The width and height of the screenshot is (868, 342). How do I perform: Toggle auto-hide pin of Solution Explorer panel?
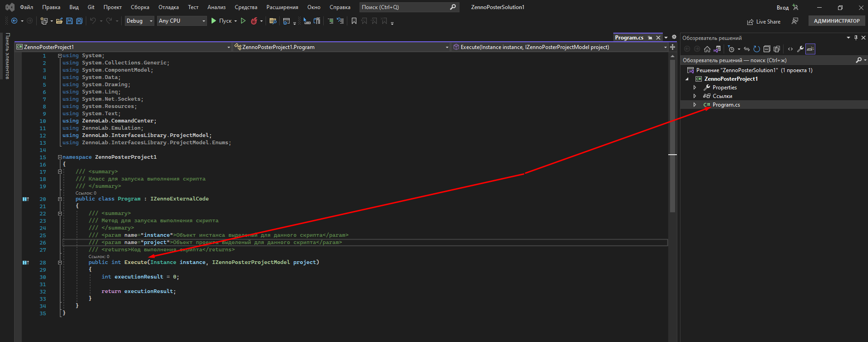856,38
